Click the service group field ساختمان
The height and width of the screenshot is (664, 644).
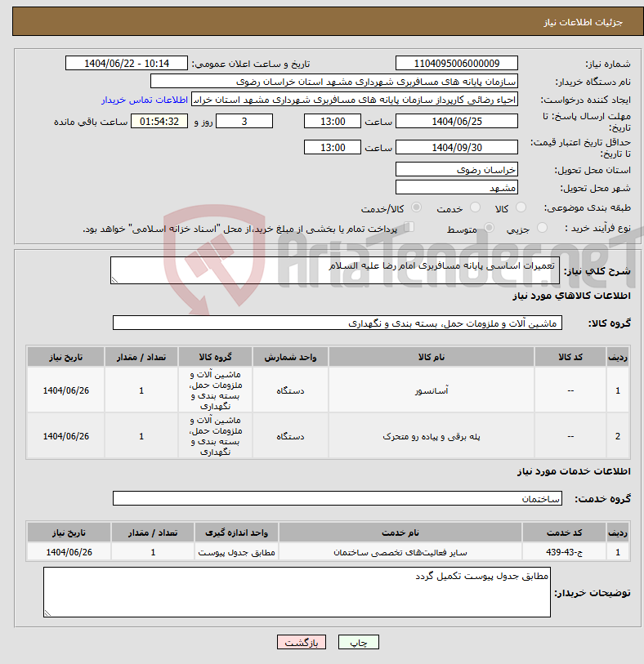338,498
